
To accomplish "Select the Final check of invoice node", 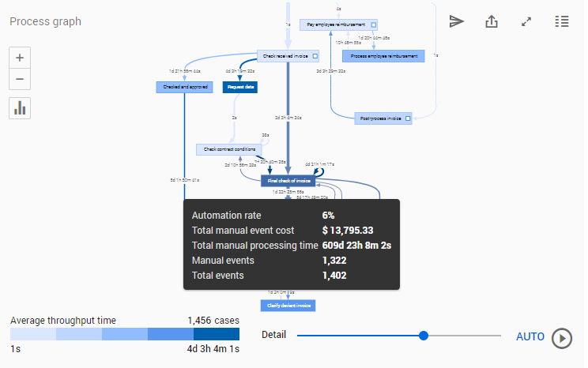I will click(x=288, y=181).
